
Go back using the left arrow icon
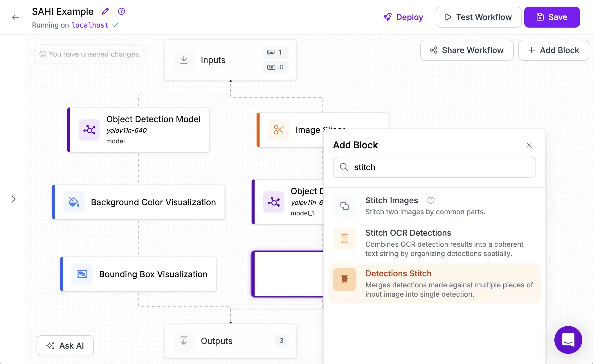(16, 18)
